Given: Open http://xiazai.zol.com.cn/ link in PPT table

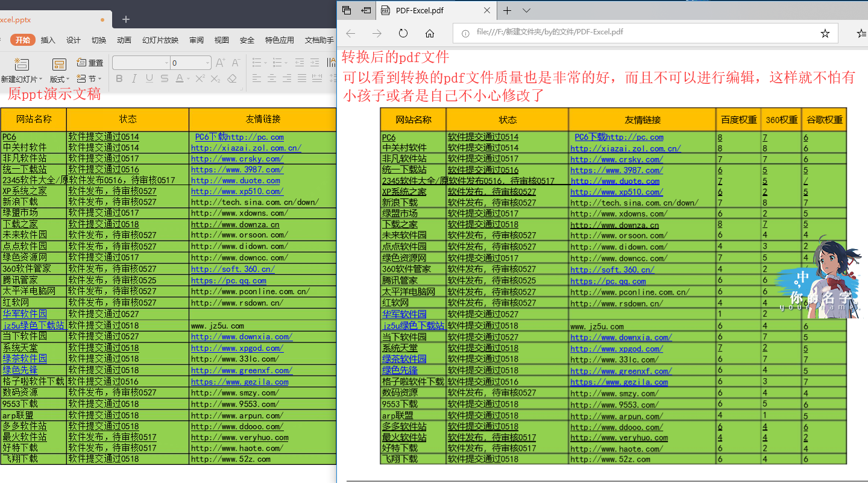Looking at the screenshot, I should coord(246,148).
